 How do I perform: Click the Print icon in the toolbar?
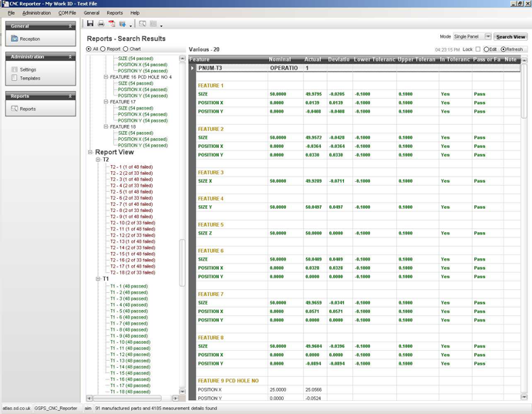coord(101,24)
